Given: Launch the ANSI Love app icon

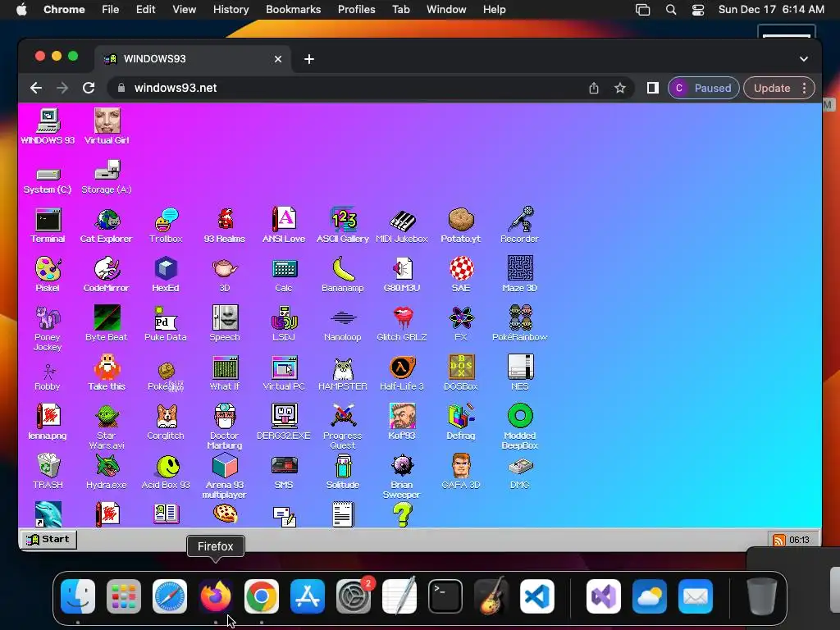Looking at the screenshot, I should 284,225.
